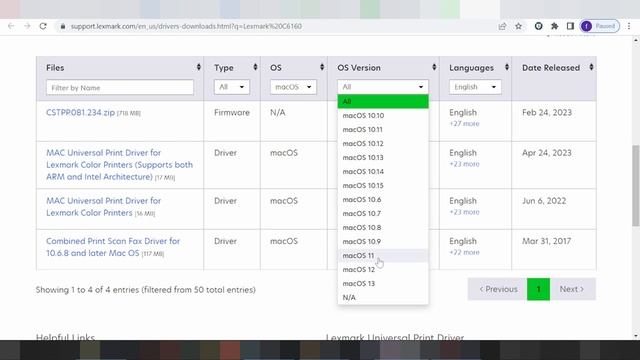Sort by OS Version column arrows
The image size is (640, 360).
tap(434, 67)
